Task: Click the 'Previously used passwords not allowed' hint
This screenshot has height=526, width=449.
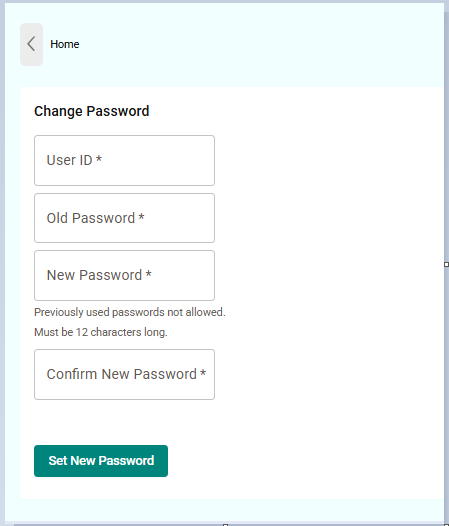Action: coord(130,312)
